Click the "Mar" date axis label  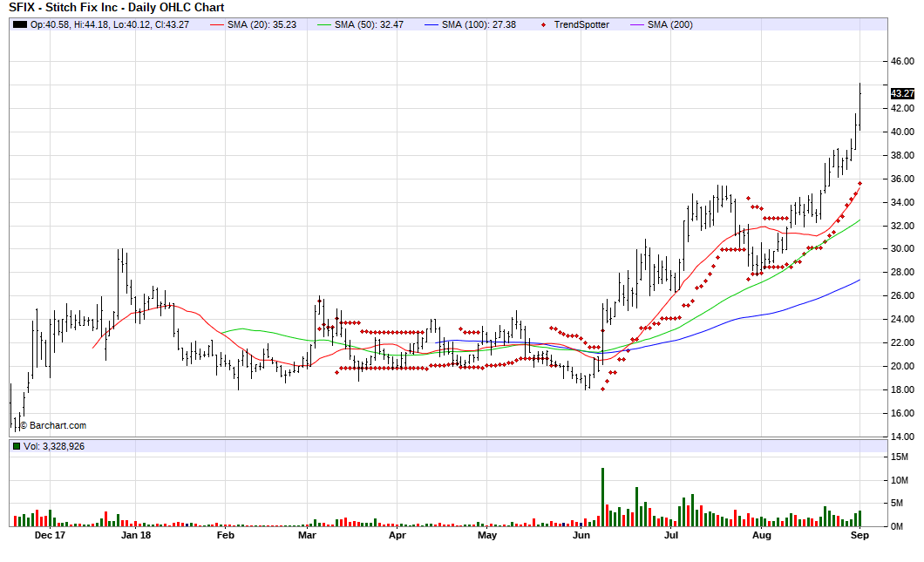pyautogui.click(x=307, y=535)
